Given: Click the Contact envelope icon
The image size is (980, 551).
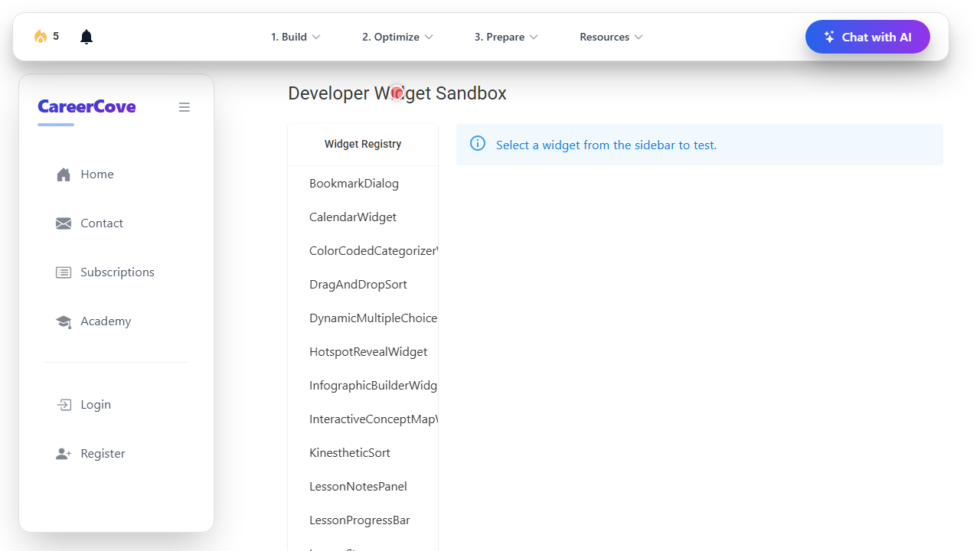Looking at the screenshot, I should (x=64, y=223).
